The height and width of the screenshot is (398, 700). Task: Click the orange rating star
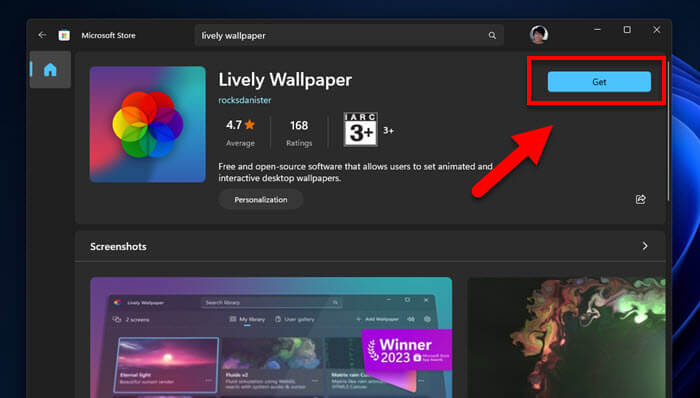click(x=250, y=125)
